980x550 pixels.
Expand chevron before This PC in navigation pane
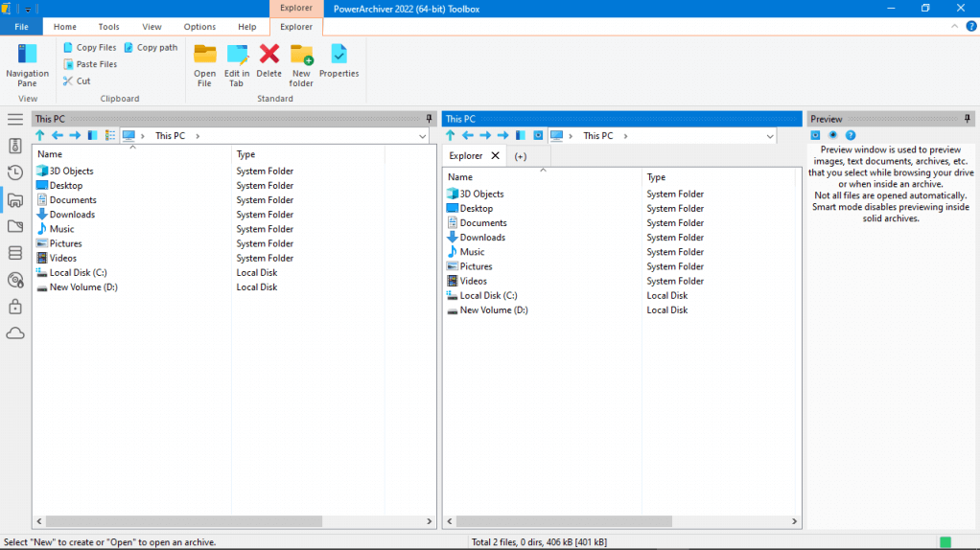coord(143,136)
